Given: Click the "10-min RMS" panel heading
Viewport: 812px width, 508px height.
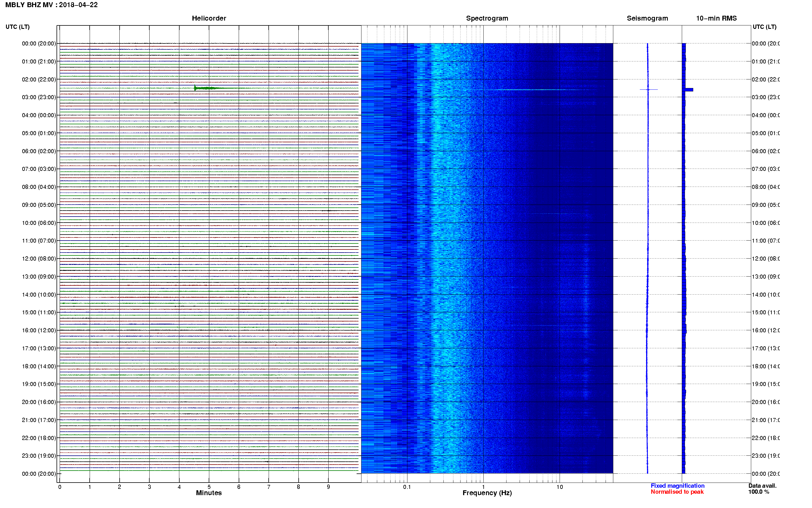Looking at the screenshot, I should [x=716, y=18].
